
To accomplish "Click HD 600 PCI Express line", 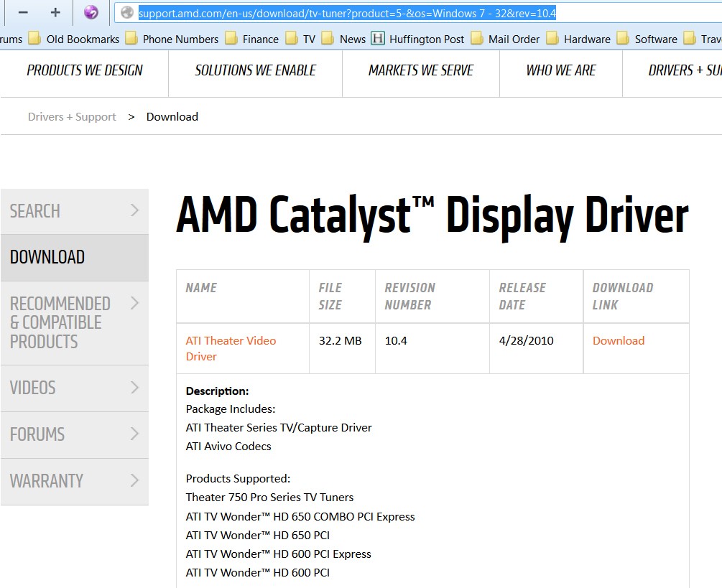I will coord(279,554).
